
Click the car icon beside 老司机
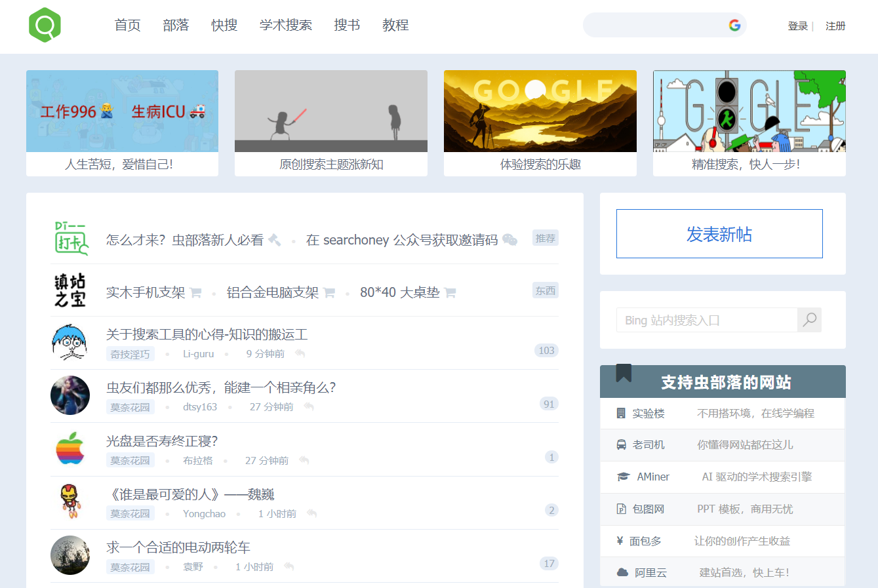click(x=622, y=444)
